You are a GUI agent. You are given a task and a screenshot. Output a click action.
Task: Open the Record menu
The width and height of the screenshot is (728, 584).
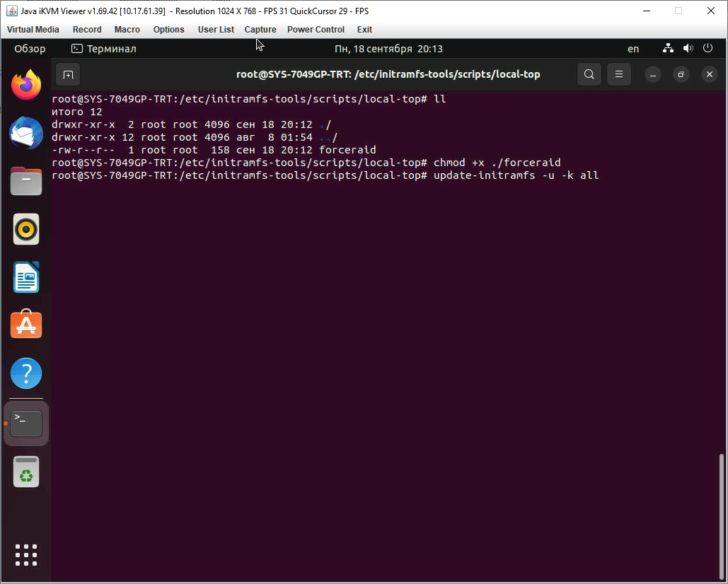click(x=87, y=30)
